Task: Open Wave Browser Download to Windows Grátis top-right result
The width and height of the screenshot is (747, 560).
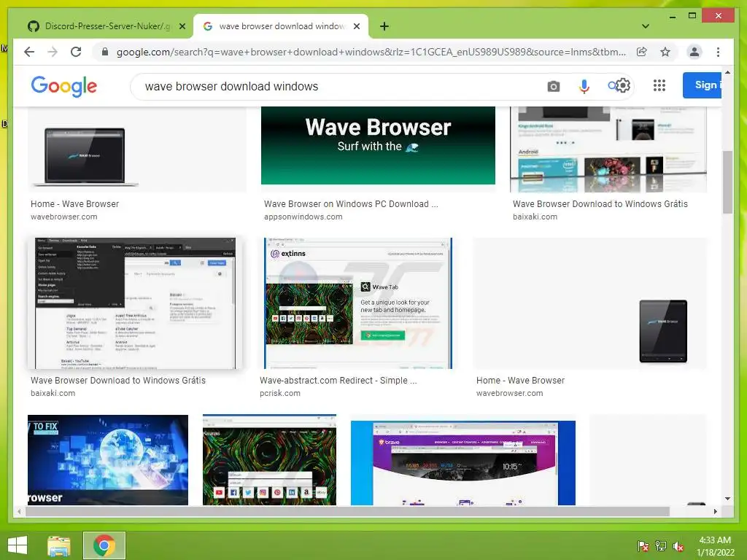Action: [x=600, y=204]
